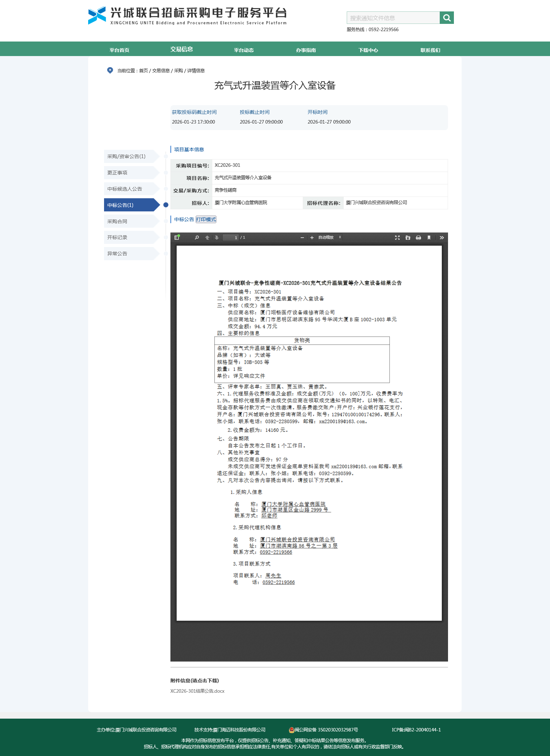
Task: Go to previous PDF page
Action: (x=207, y=237)
